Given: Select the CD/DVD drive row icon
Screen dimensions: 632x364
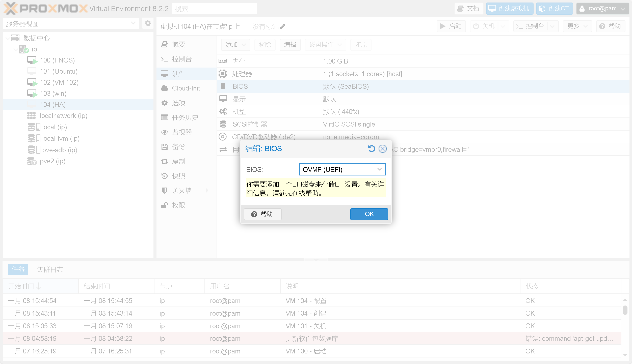Looking at the screenshot, I should coord(223,137).
